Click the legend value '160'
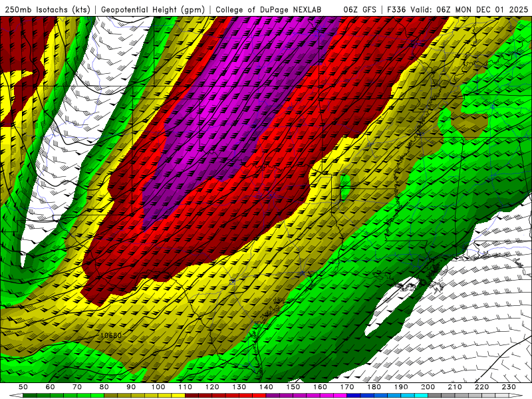 [320, 387]
